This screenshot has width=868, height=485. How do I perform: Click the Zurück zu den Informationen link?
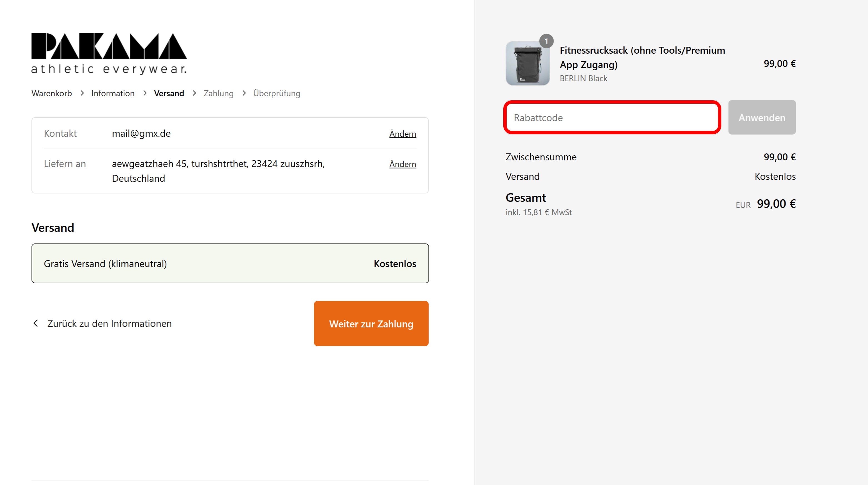pos(109,323)
